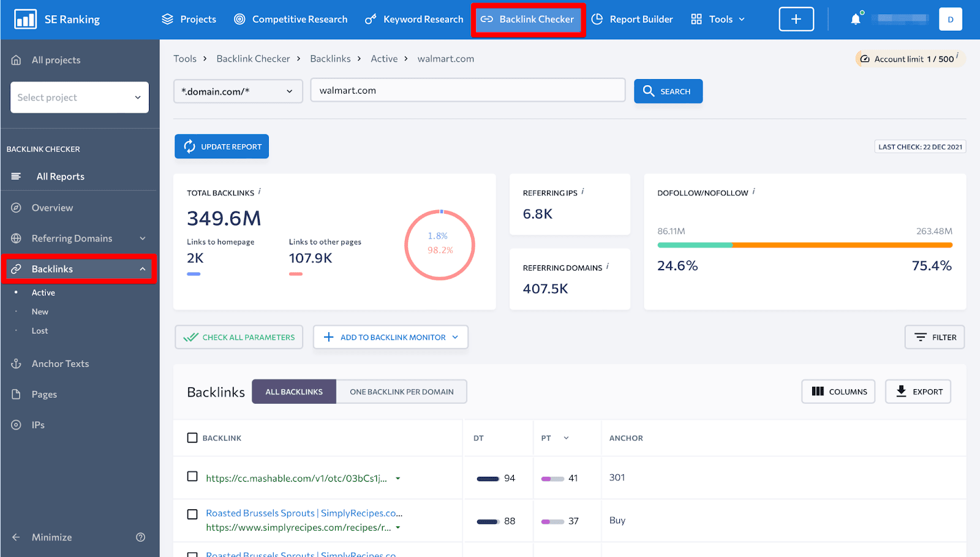Click the domain search input field

pos(468,90)
